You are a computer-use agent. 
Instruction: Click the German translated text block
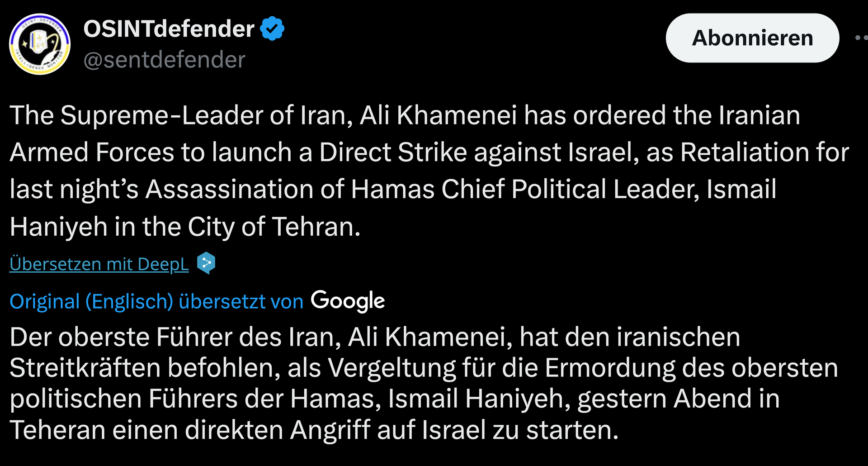coord(407,383)
